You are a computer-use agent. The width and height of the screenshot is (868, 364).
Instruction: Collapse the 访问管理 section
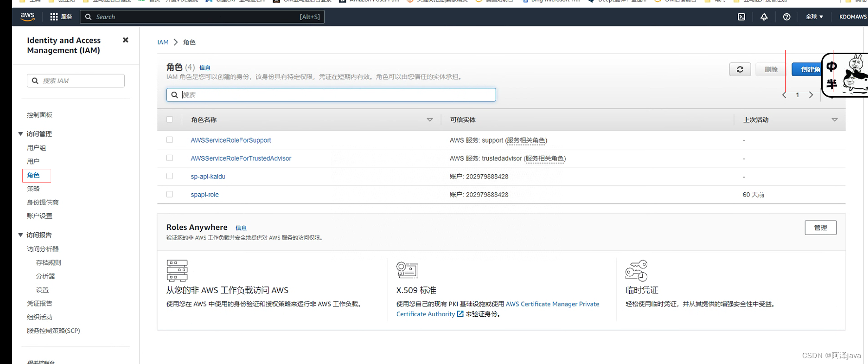coord(20,134)
